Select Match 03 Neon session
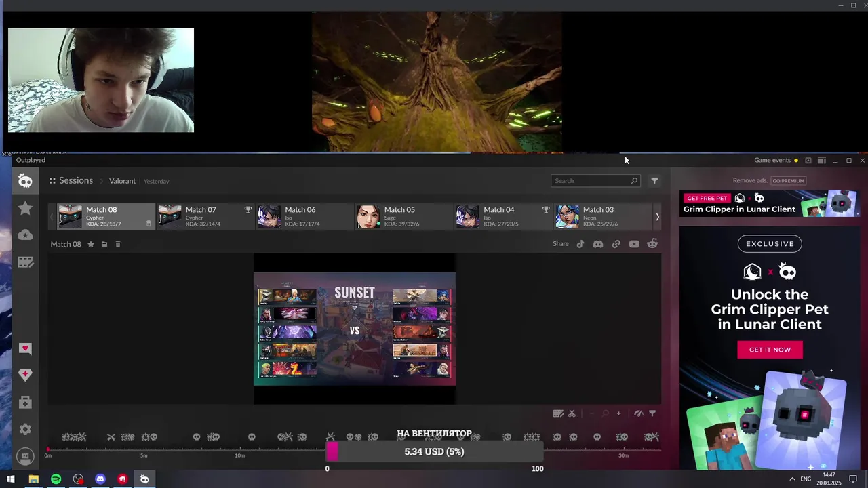 click(x=604, y=217)
